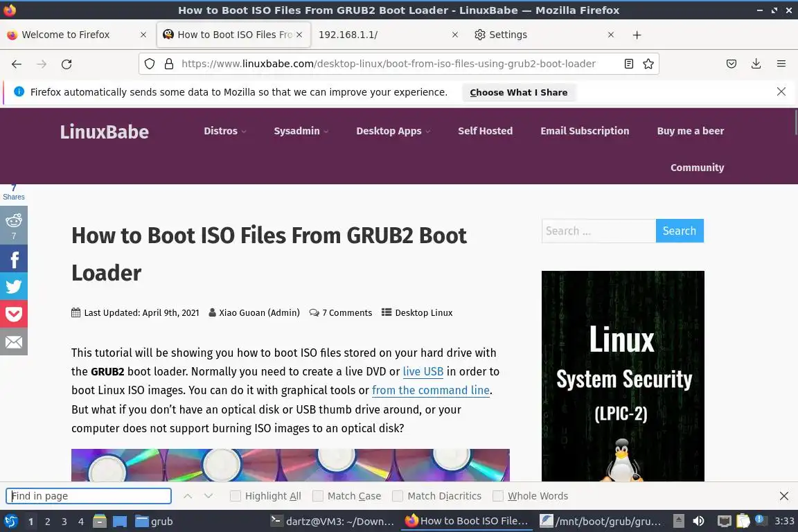Click the site Search input field
The height and width of the screenshot is (532, 798).
[598, 231]
